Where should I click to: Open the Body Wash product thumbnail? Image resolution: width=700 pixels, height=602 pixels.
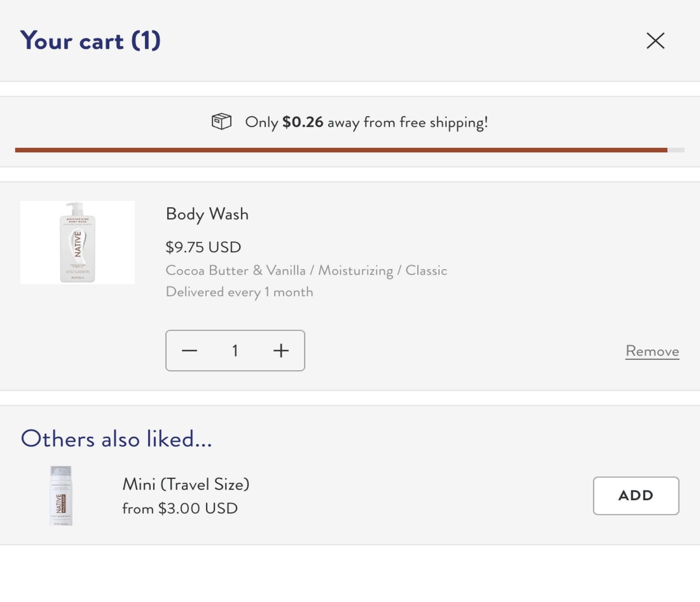coord(77,242)
